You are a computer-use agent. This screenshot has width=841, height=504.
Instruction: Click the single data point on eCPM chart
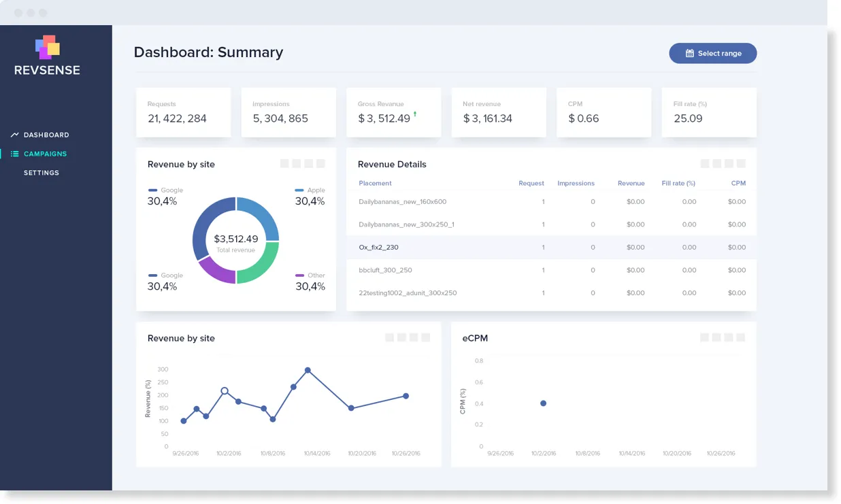pyautogui.click(x=543, y=403)
